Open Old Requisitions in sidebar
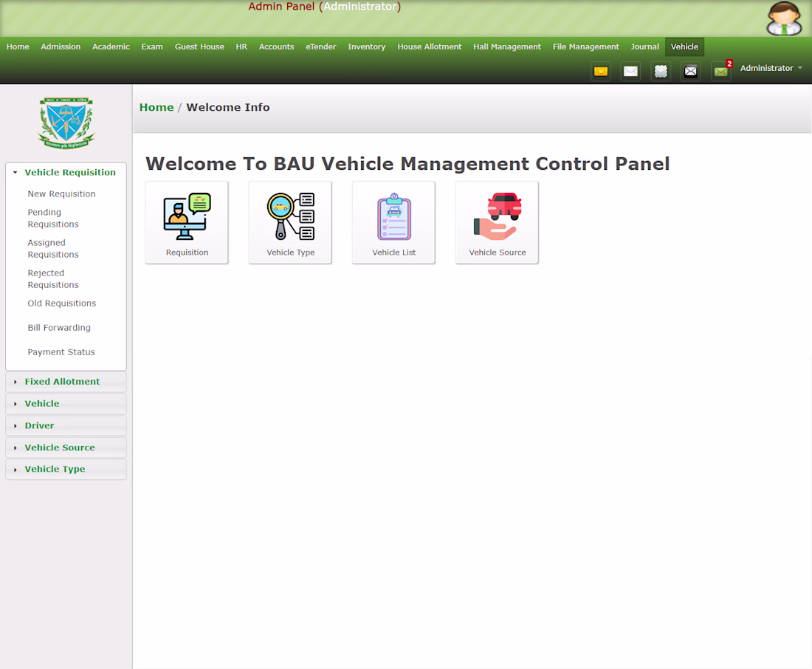 61,303
